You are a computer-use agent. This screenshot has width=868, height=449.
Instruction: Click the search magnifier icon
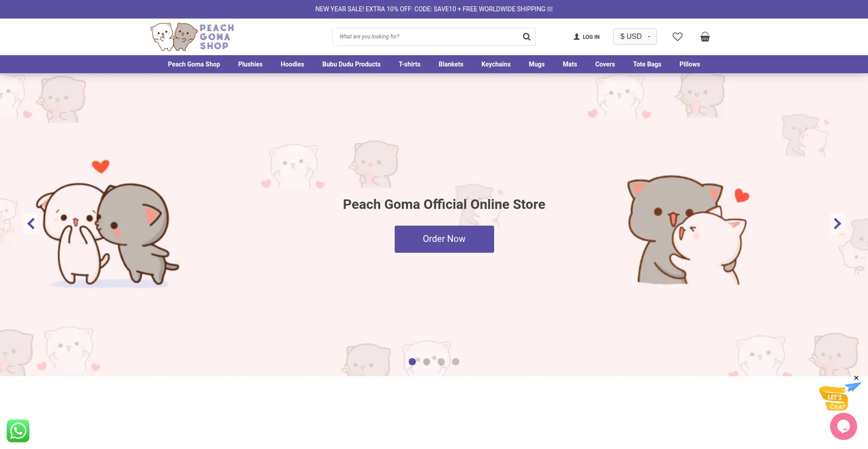point(526,36)
